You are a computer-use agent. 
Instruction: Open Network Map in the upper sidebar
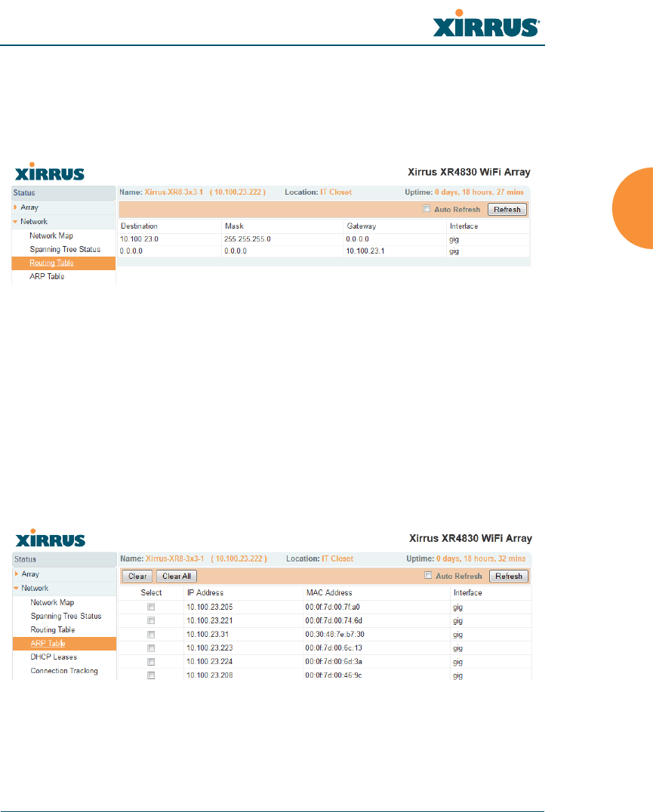point(51,235)
